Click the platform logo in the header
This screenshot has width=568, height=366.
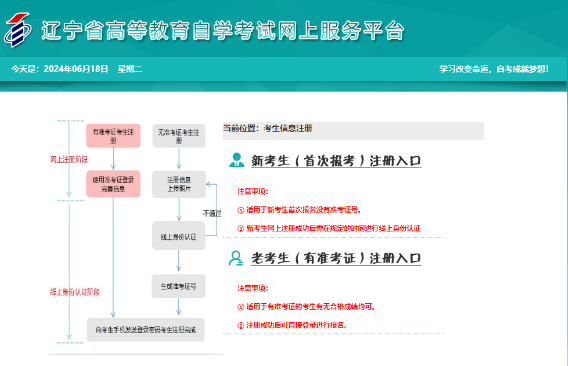[x=17, y=30]
